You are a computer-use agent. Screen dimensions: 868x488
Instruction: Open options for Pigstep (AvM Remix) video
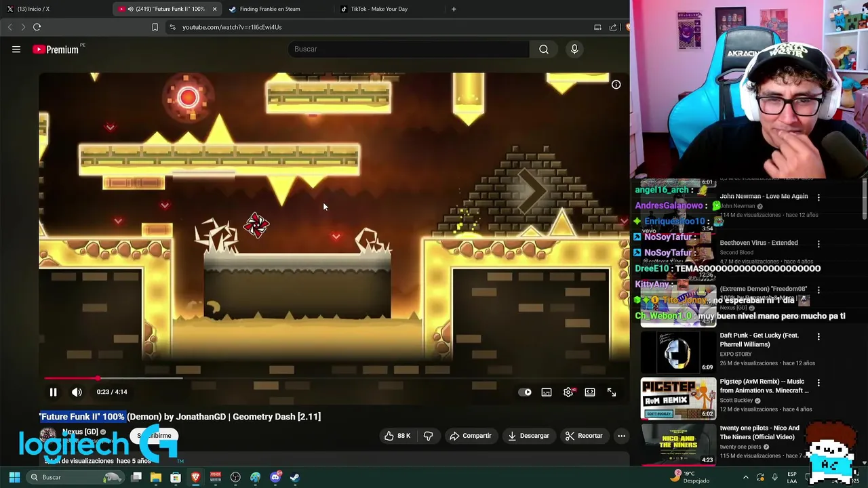point(818,382)
